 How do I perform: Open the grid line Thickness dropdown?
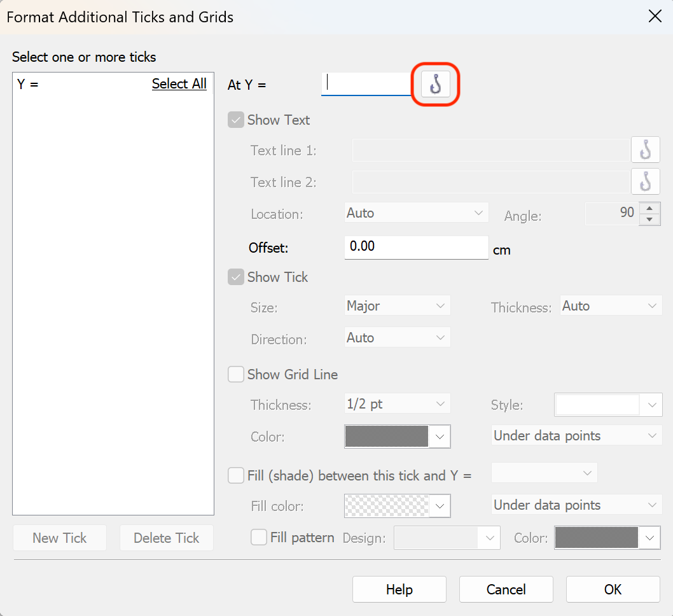click(x=397, y=404)
